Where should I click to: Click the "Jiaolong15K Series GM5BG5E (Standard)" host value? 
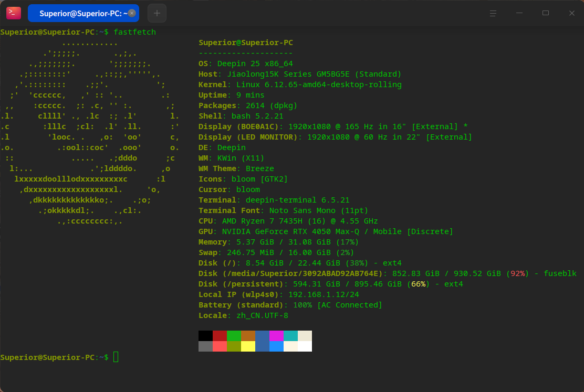315,74
